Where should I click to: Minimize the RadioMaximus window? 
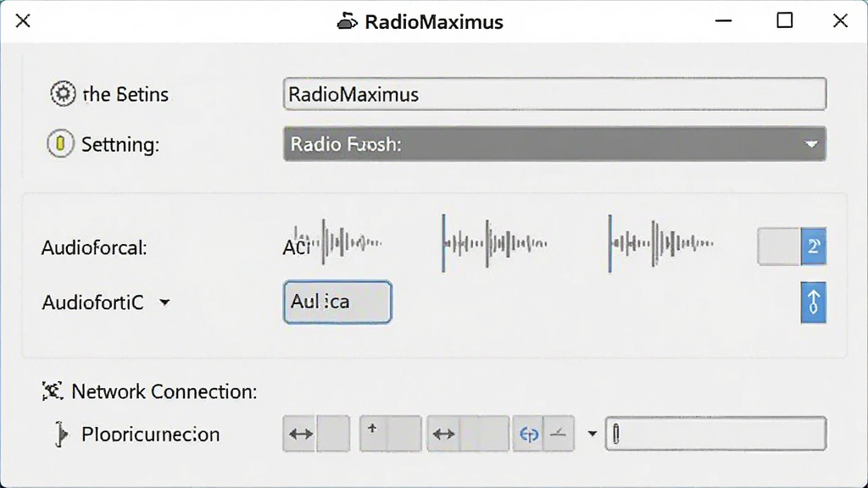[x=723, y=21]
